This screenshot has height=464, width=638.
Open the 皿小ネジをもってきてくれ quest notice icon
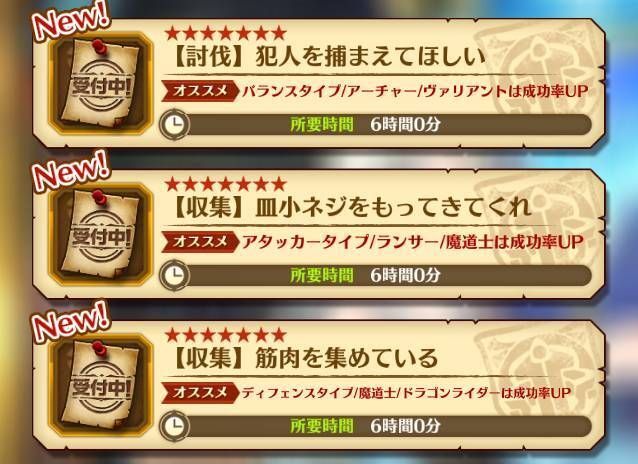pos(101,235)
